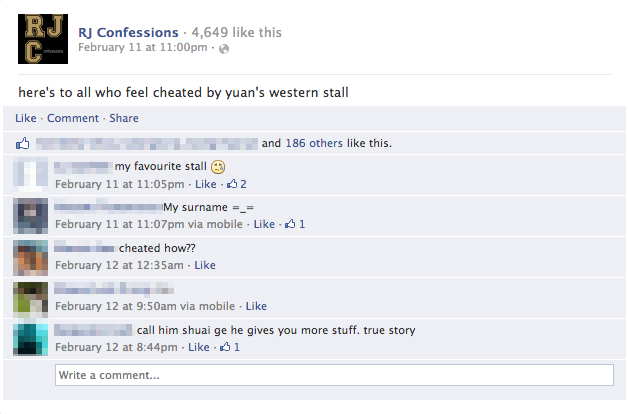
Task: Like the 9:50am via mobile comment
Action: (256, 306)
